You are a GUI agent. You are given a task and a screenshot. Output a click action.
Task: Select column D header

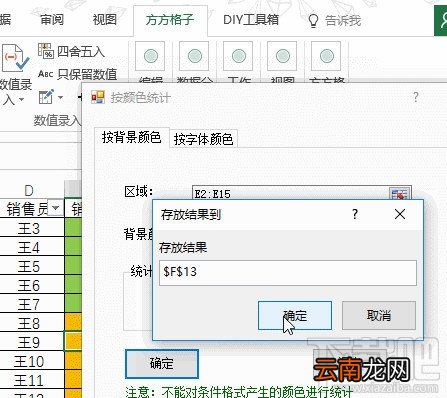point(29,190)
